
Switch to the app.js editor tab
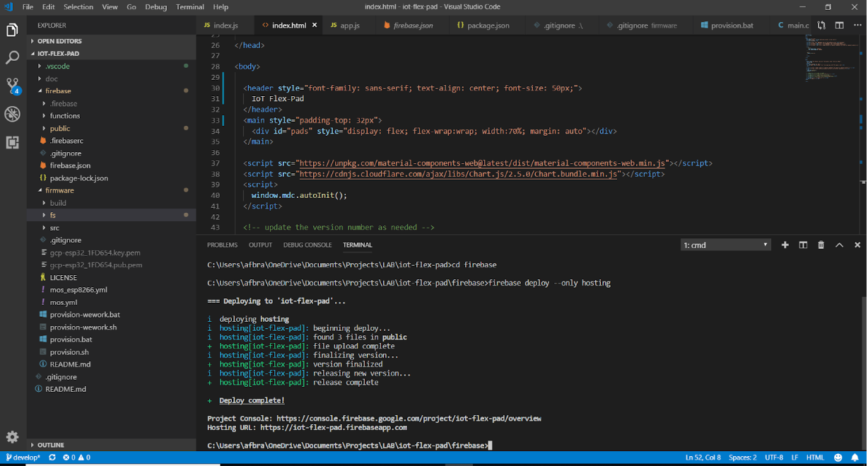coord(349,25)
